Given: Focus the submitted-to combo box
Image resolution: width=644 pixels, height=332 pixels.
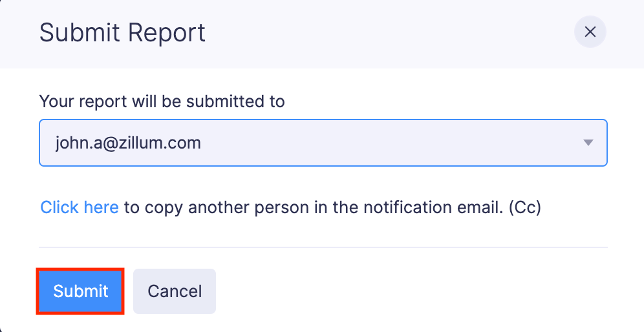Looking at the screenshot, I should click(x=323, y=143).
